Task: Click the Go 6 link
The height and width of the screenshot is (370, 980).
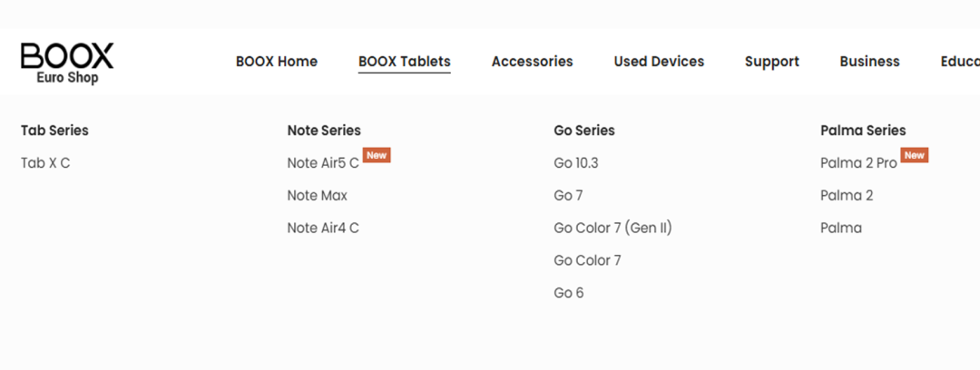Action: 569,294
